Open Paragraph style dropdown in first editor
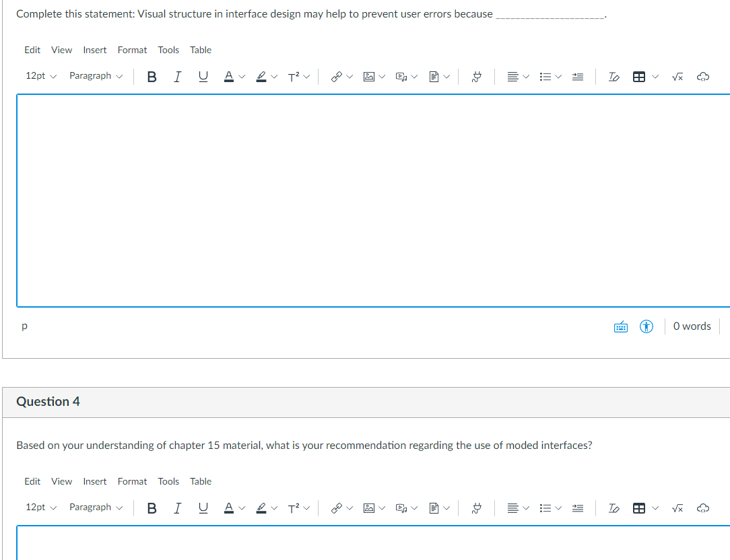 tap(96, 76)
